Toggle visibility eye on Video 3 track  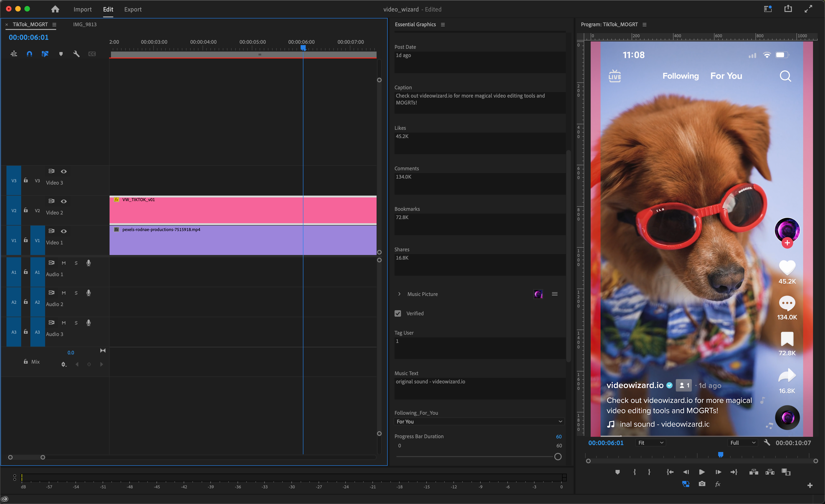63,171
